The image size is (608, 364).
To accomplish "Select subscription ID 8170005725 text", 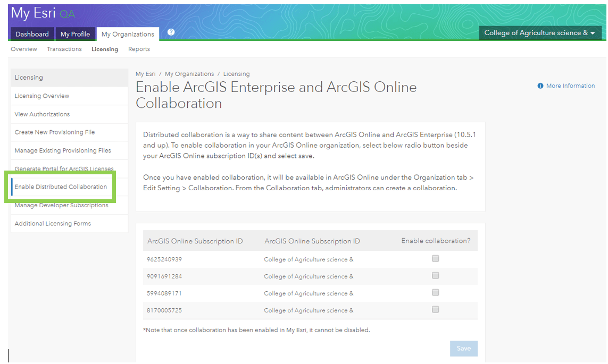I will [x=164, y=310].
